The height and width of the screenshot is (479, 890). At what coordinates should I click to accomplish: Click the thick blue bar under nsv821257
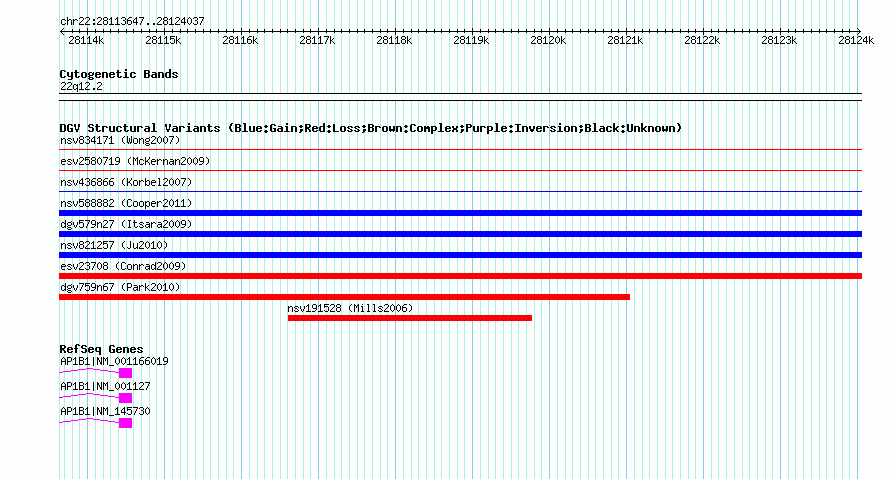(460, 255)
